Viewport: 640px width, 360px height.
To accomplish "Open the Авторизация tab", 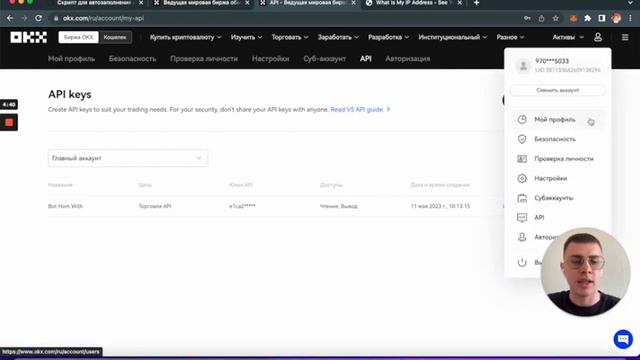I will click(x=407, y=59).
